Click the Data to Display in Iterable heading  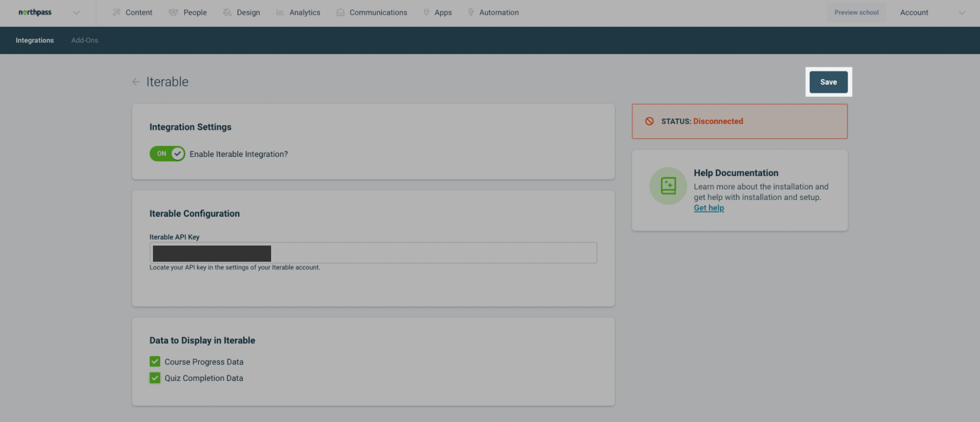[202, 340]
